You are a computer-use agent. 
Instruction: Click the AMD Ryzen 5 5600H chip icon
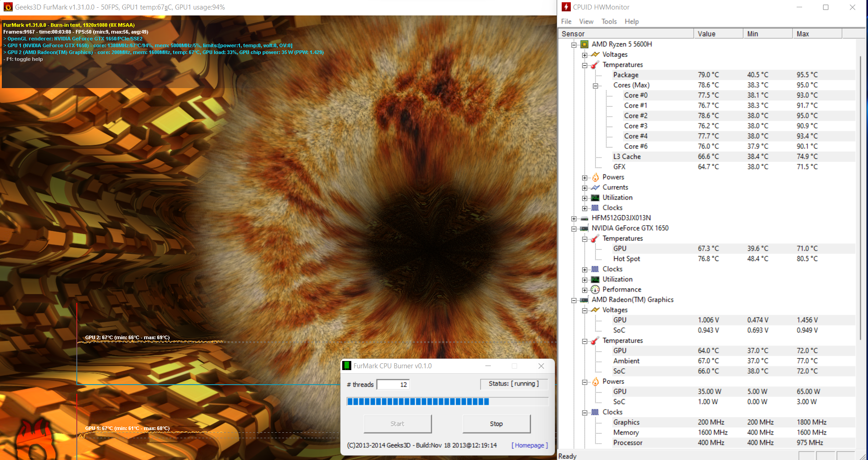[x=584, y=45]
